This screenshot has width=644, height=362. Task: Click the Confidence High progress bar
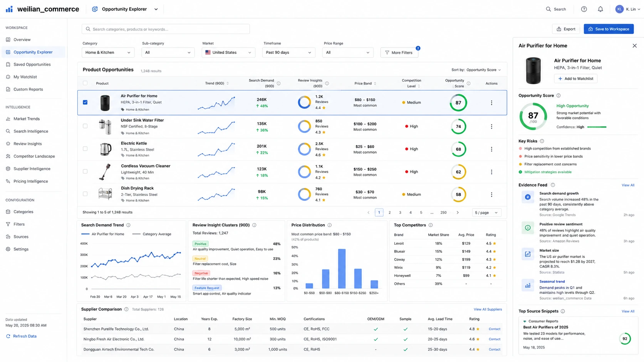point(597,127)
